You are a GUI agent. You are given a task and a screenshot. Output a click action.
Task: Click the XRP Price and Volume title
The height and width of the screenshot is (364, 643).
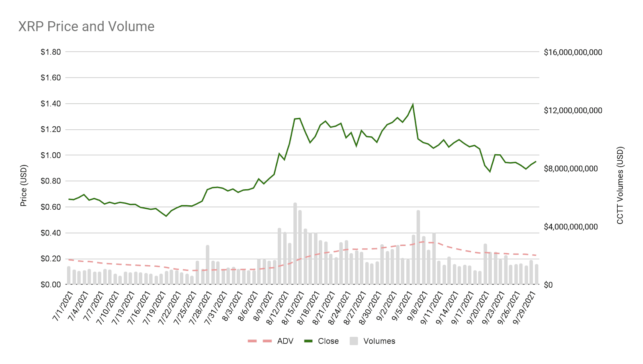(x=86, y=27)
